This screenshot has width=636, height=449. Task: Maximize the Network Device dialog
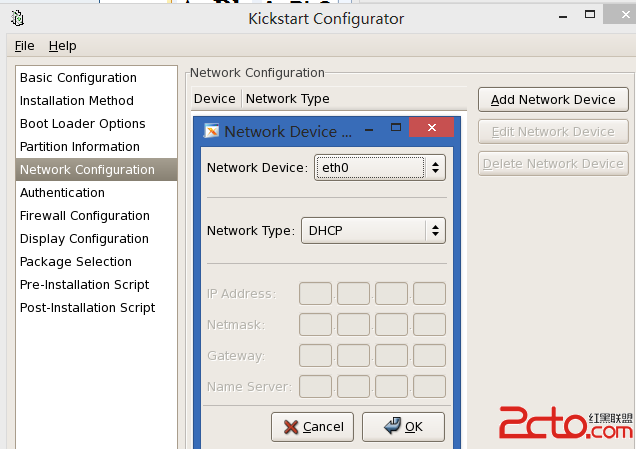pyautogui.click(x=396, y=127)
